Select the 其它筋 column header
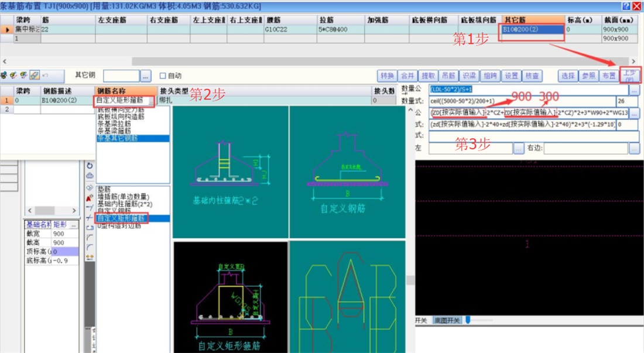This screenshot has width=644, height=353. [x=533, y=20]
